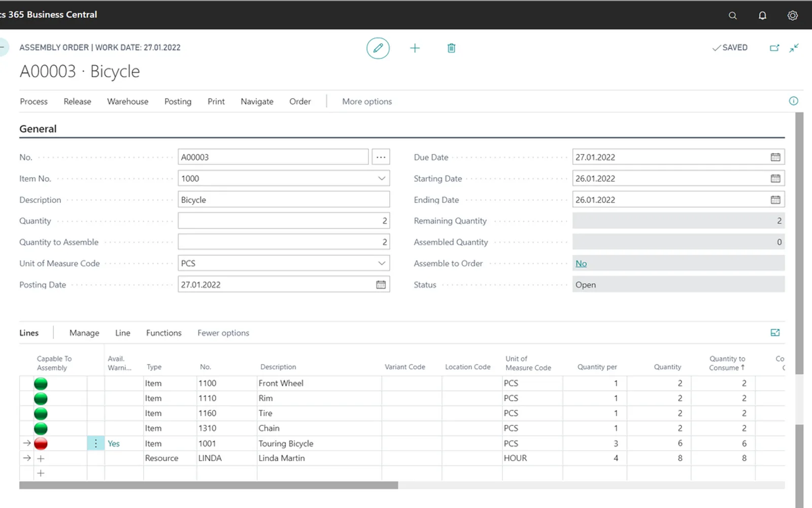Open the Line menu in Lines
Viewport: 812px width, 508px height.
coord(122,333)
